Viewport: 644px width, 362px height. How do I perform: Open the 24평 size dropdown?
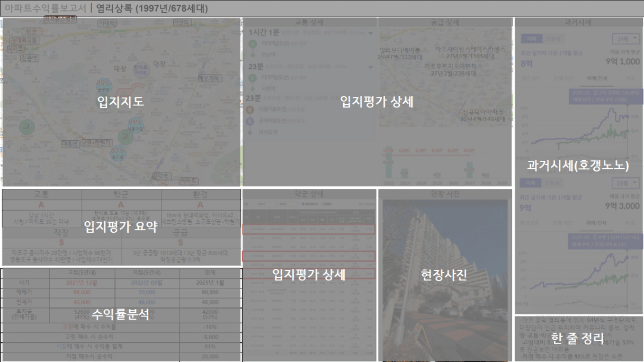626,39
